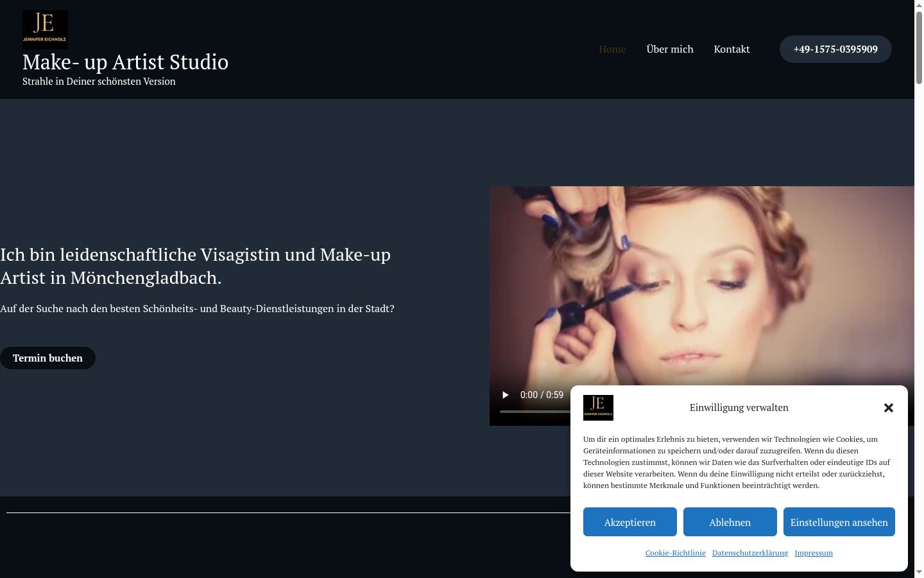Click the heading 'Ich bin leidenschaftliche Visagistin'
The image size is (924, 578).
195,266
